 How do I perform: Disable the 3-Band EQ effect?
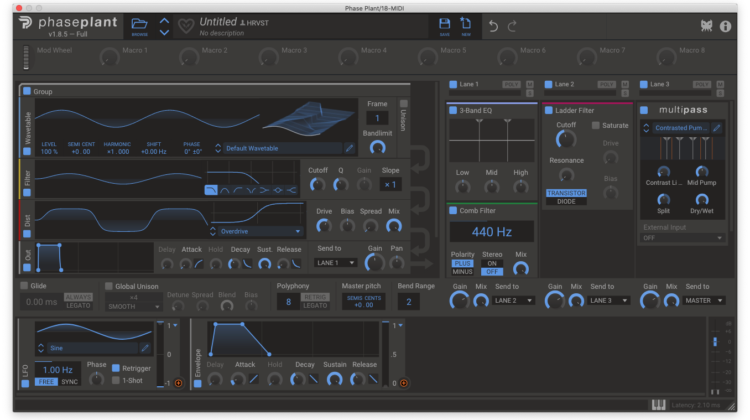point(453,111)
